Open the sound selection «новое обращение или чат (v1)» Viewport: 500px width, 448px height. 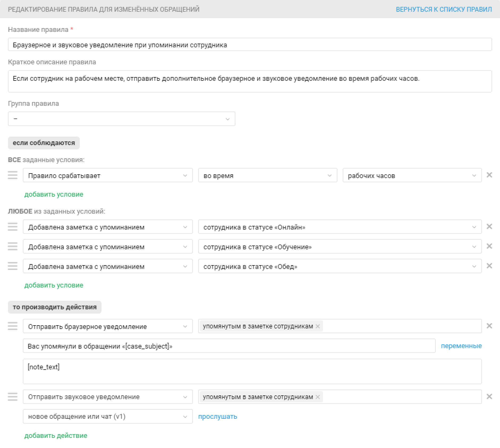(108, 416)
